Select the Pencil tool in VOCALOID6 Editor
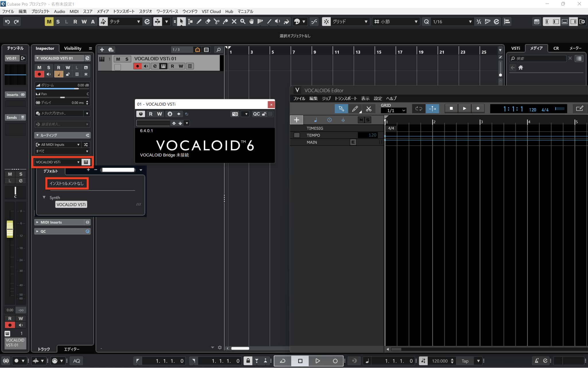 pos(355,109)
